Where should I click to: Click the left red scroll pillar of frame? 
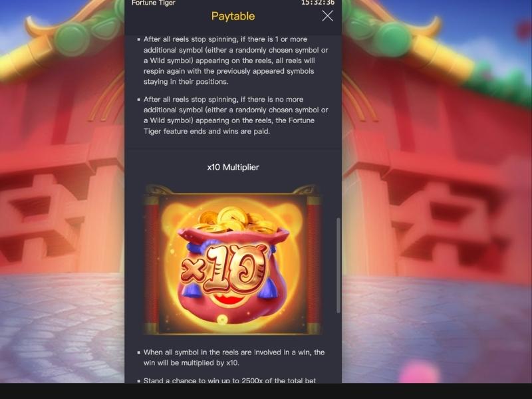click(x=152, y=261)
